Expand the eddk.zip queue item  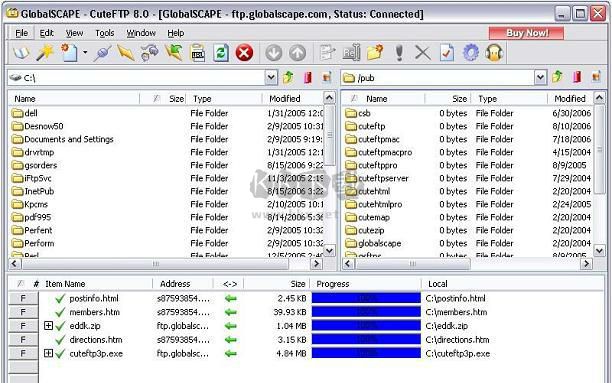click(x=48, y=326)
